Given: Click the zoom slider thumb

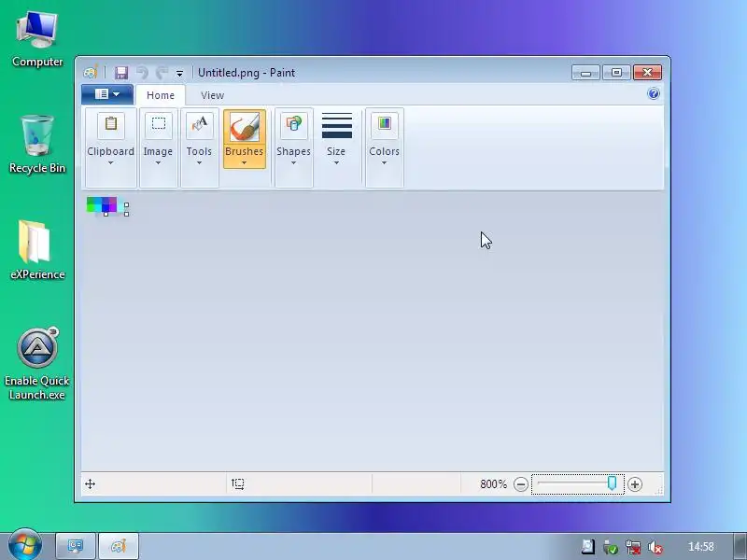Looking at the screenshot, I should [613, 483].
